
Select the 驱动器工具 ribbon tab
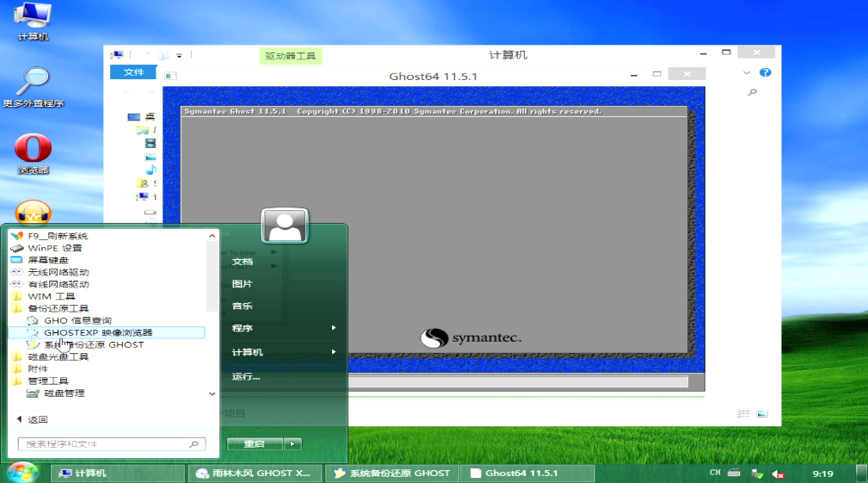coord(290,56)
